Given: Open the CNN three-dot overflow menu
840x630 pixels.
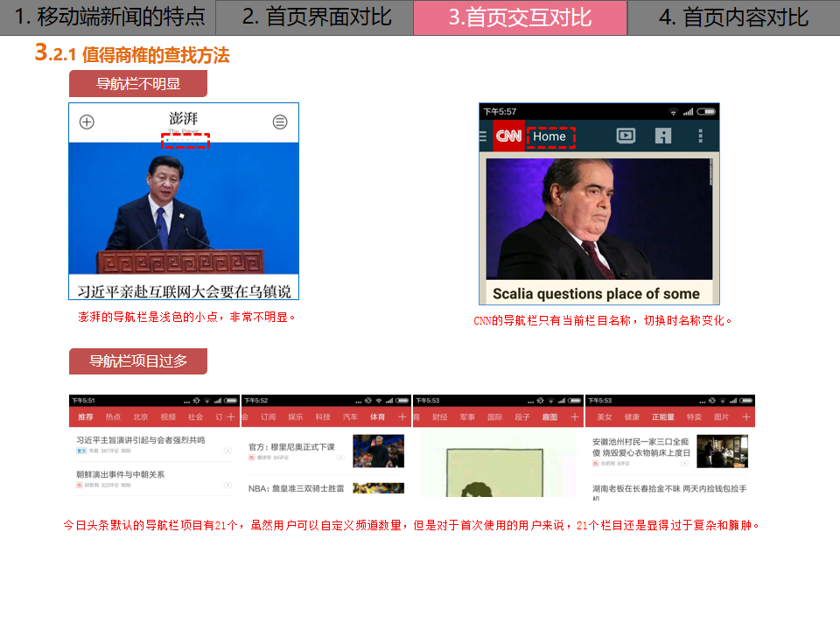Looking at the screenshot, I should tap(700, 136).
